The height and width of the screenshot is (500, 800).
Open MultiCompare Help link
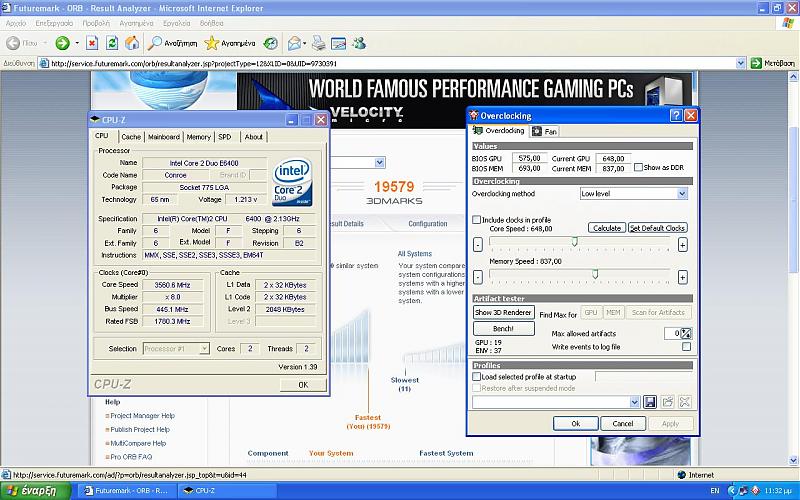click(138, 443)
